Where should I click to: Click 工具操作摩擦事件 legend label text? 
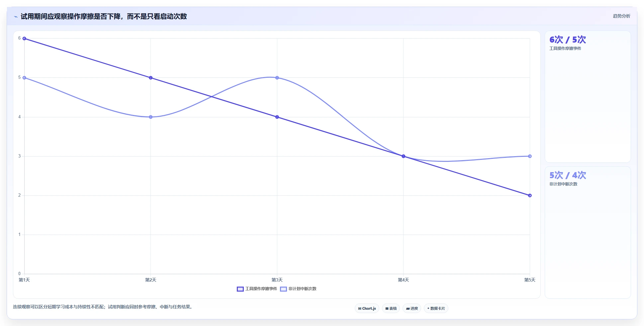[x=261, y=289]
